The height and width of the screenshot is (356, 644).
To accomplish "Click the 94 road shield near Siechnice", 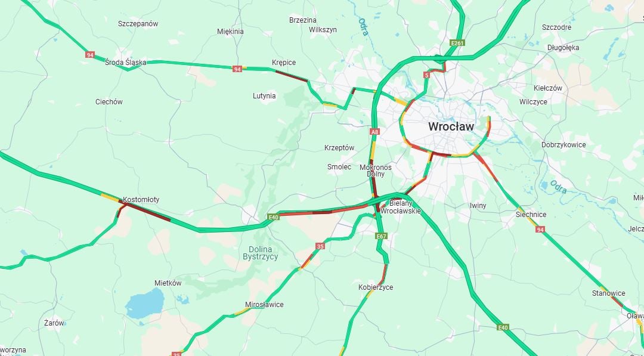I will click(x=540, y=229).
